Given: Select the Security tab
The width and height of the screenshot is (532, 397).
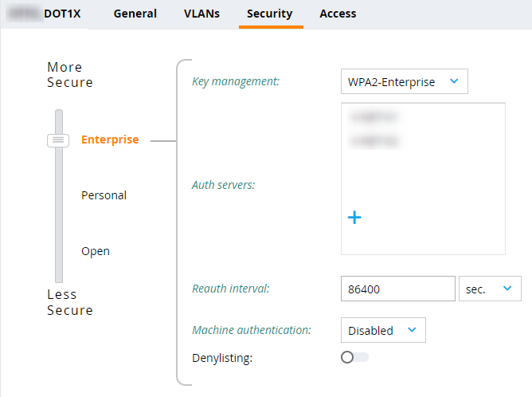Looking at the screenshot, I should coord(270,14).
